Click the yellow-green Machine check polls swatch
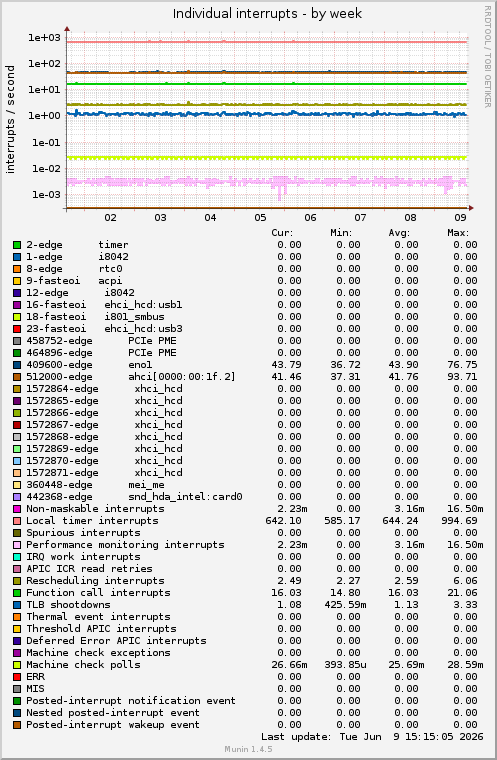Image resolution: width=497 pixels, height=760 pixels. pos(17,665)
